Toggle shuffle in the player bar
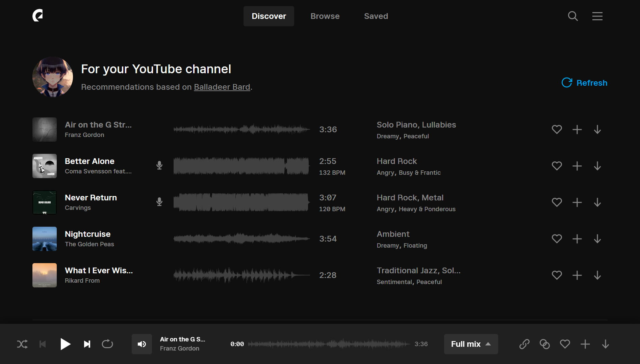The height and width of the screenshot is (364, 640). point(22,344)
